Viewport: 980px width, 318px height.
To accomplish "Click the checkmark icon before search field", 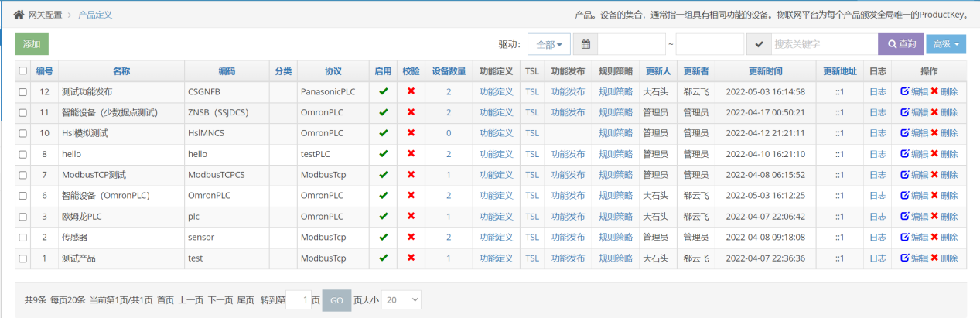I will click(x=759, y=45).
